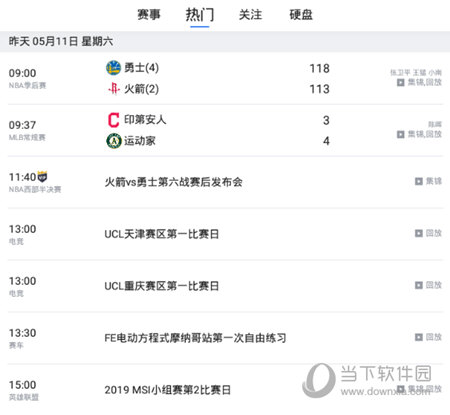The height and width of the screenshot is (415, 450).
Task: Click the 15:00 time entry
Action: pos(22,385)
